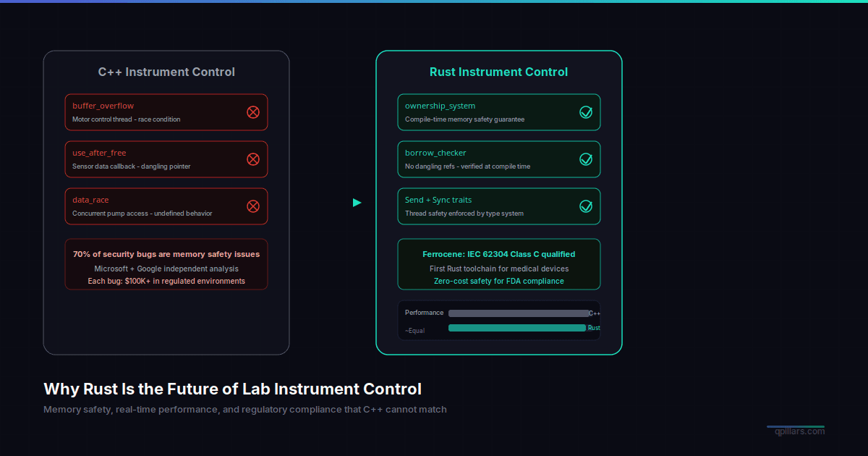Toggle the borrow_checker compile-time check
Viewport: 868px width, 456px height.
click(x=499, y=159)
